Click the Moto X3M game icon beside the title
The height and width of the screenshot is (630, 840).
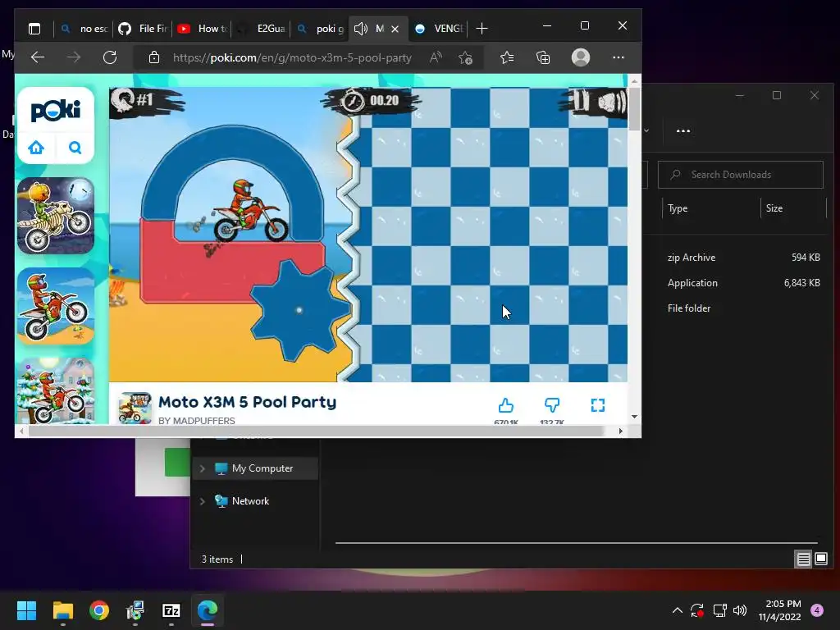(x=135, y=409)
